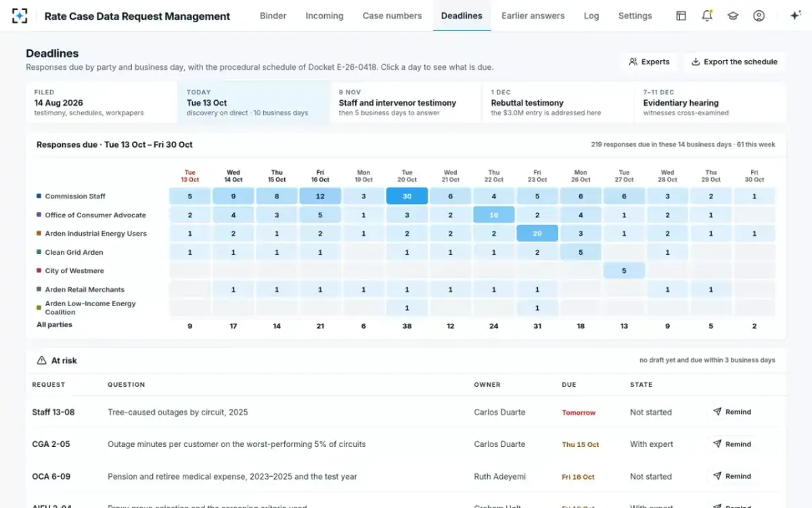Open Low-Income Energy Coalition cell on Tue 20 Oct
This screenshot has height=508, width=812.
tap(407, 308)
